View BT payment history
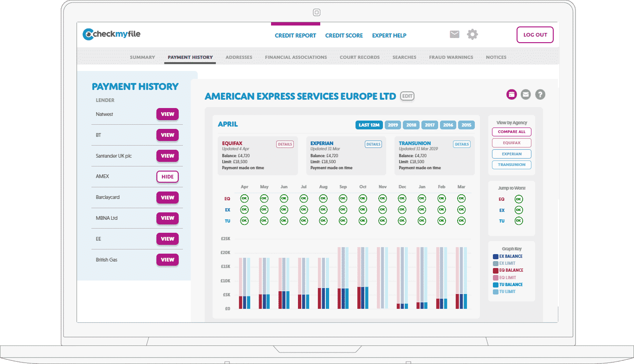 tap(168, 135)
